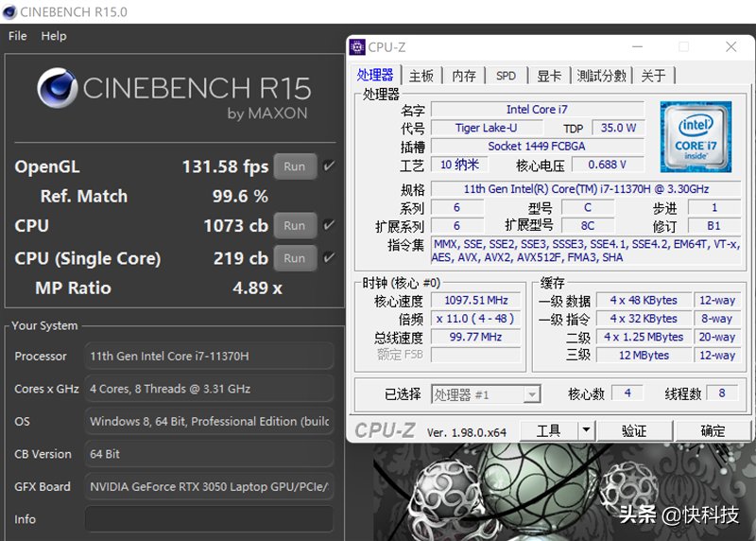Click the single core score 219 cb
Screen dimensions: 756x541
click(241, 258)
